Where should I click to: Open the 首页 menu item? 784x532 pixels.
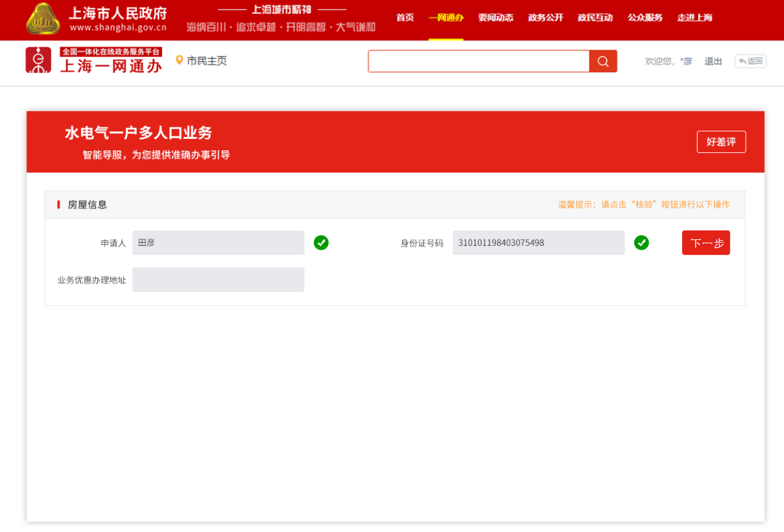[x=405, y=18]
